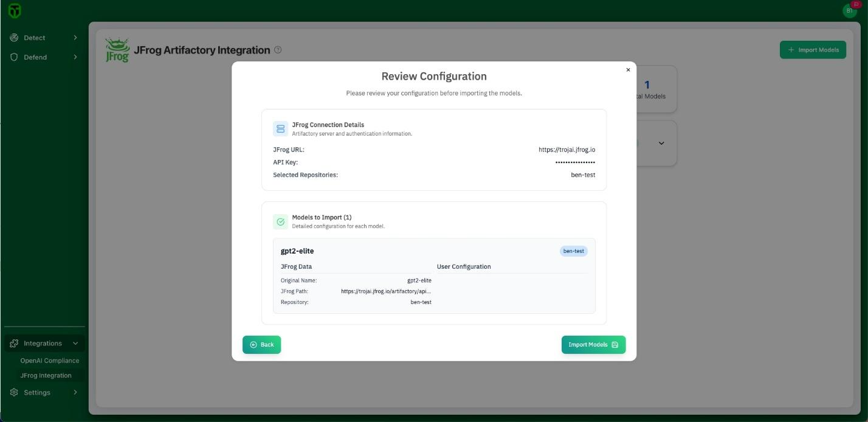Open JFrog Integration sidebar item
868x422 pixels.
click(x=46, y=376)
